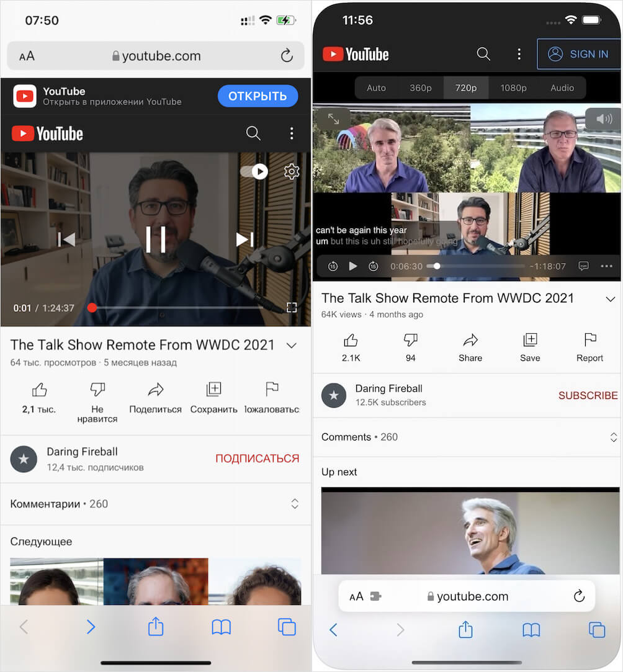Switch to the Audio tab
Screen dimensions: 623x672
(x=562, y=88)
